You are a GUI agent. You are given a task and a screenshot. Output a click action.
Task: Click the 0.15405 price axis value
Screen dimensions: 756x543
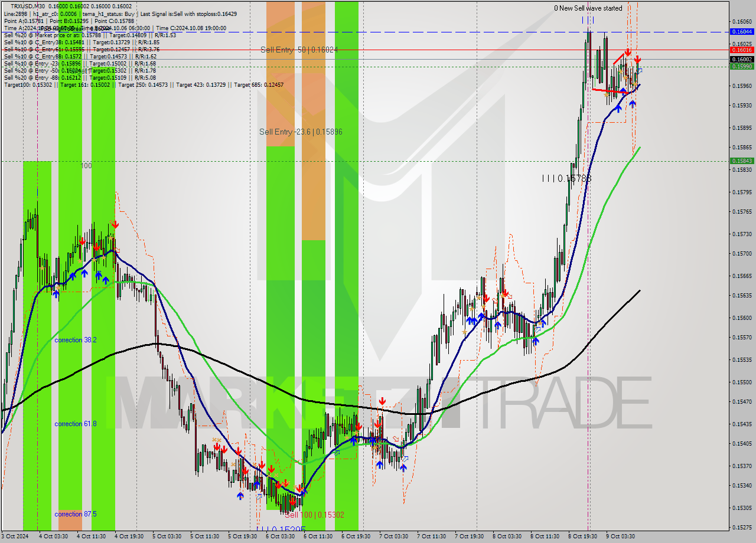(x=742, y=443)
